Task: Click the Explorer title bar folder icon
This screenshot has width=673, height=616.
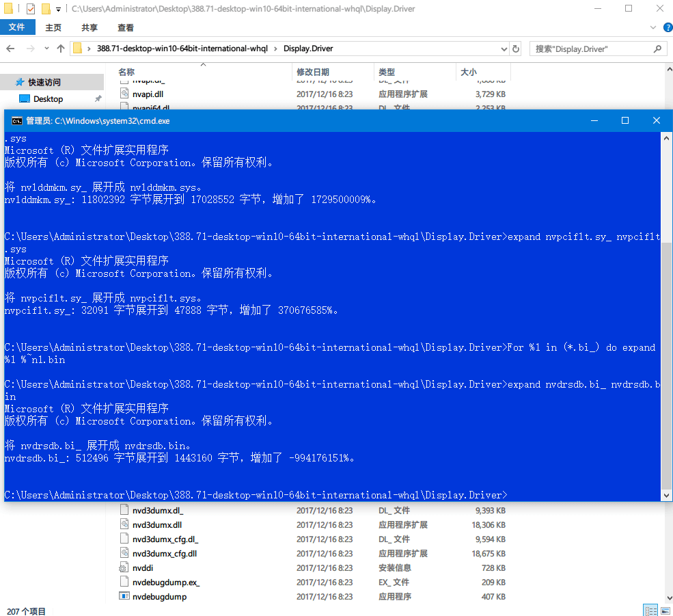Action: click(x=8, y=9)
